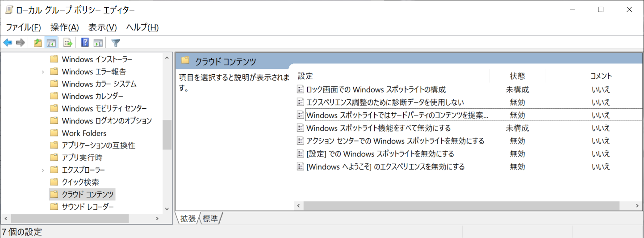This screenshot has height=238, width=644.
Task: Sort by the 状態 column header
Action: click(517, 76)
